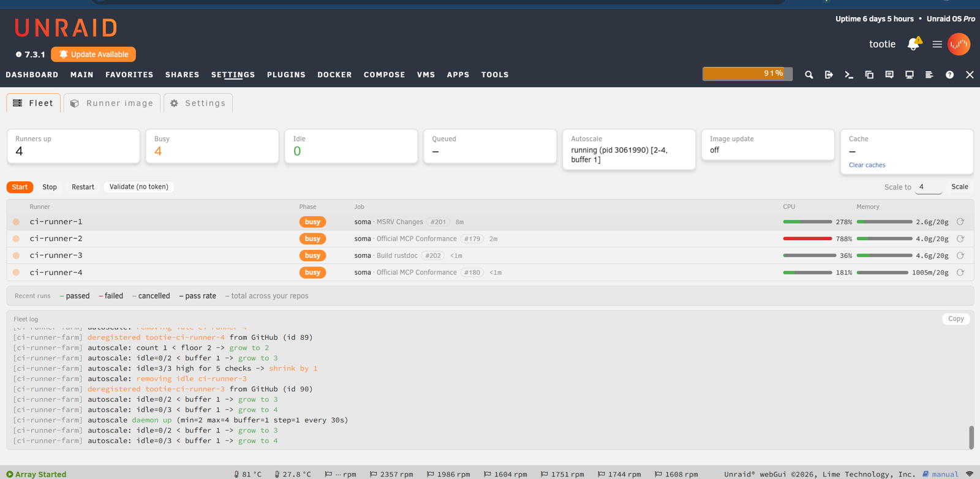Image resolution: width=980 pixels, height=479 pixels.
Task: Refresh ci-runner-3 using its row icon
Action: [x=960, y=255]
